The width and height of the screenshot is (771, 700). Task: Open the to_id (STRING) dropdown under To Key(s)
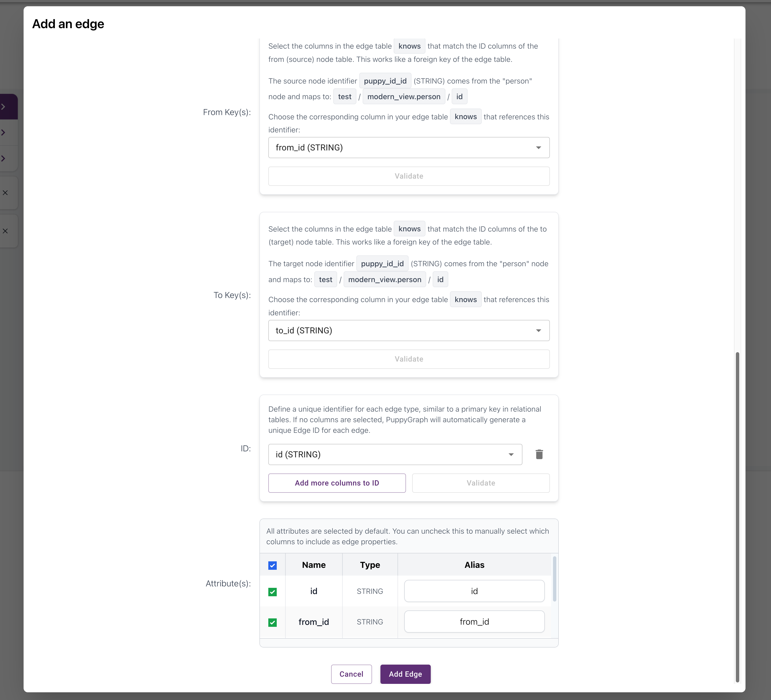[408, 331]
